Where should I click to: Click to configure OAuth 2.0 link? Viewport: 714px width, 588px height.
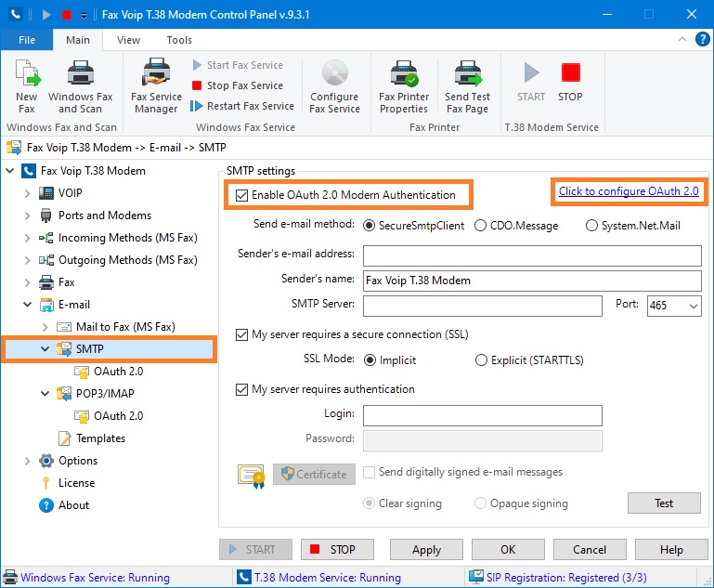(x=629, y=191)
